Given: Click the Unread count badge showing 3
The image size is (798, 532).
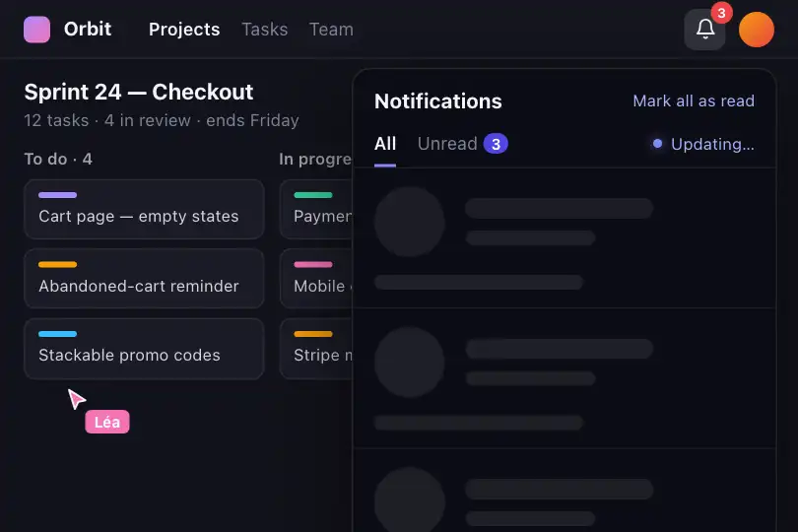Looking at the screenshot, I should point(496,144).
